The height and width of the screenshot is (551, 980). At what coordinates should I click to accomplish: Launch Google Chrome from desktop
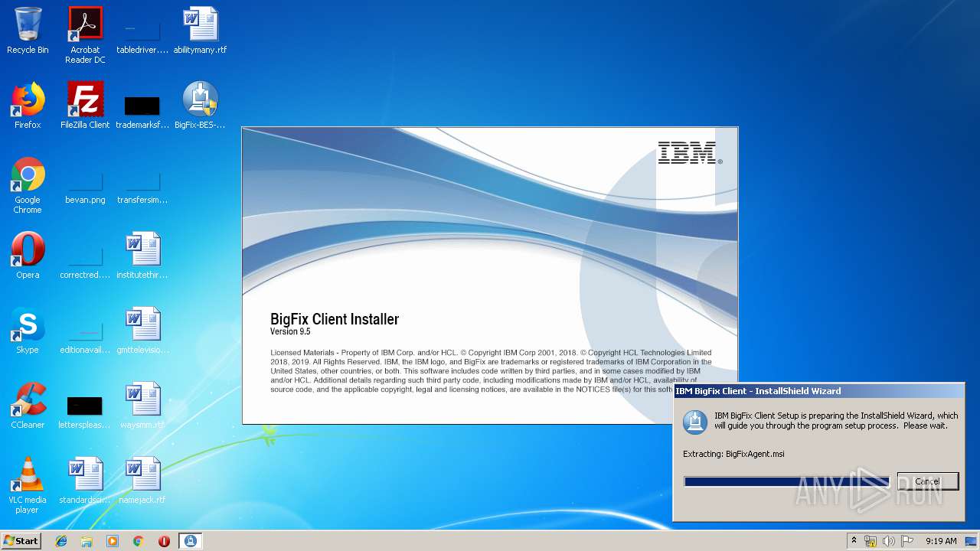tap(28, 185)
